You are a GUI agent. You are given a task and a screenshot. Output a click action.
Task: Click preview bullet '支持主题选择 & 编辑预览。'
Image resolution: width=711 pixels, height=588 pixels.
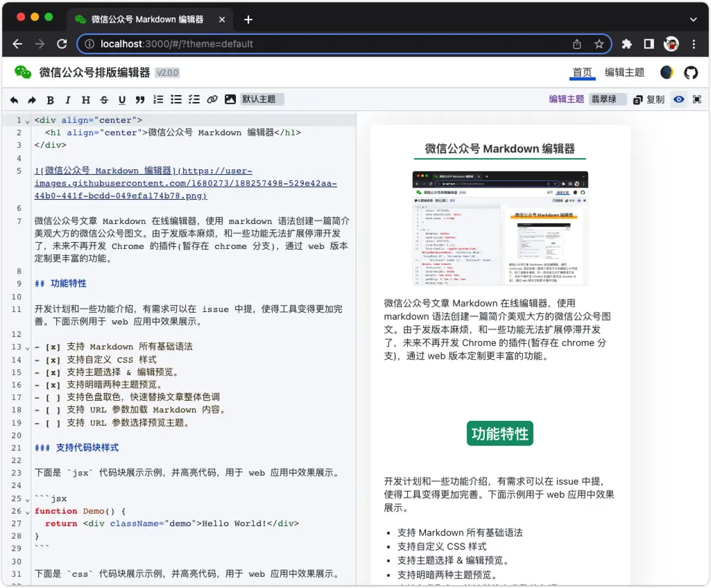tap(453, 561)
